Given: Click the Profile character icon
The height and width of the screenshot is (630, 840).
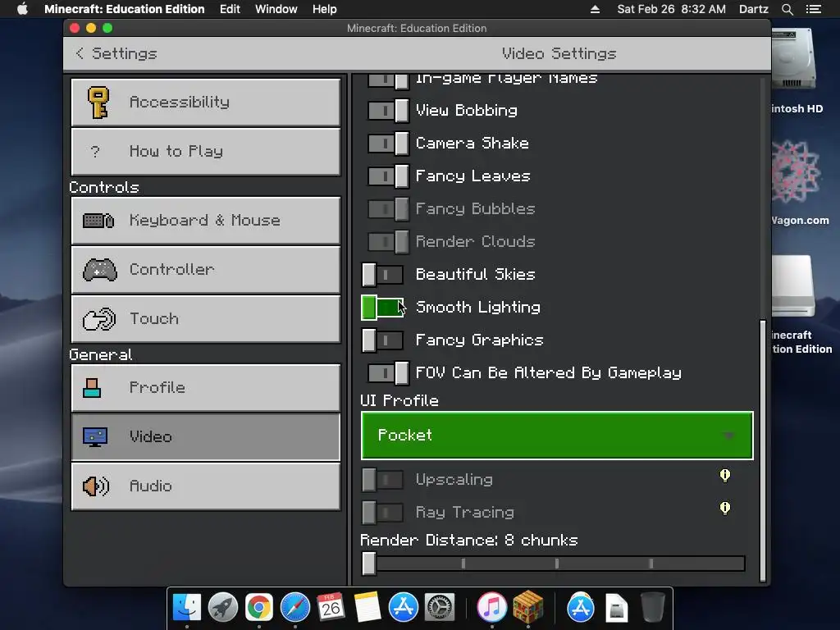Looking at the screenshot, I should 92,388.
